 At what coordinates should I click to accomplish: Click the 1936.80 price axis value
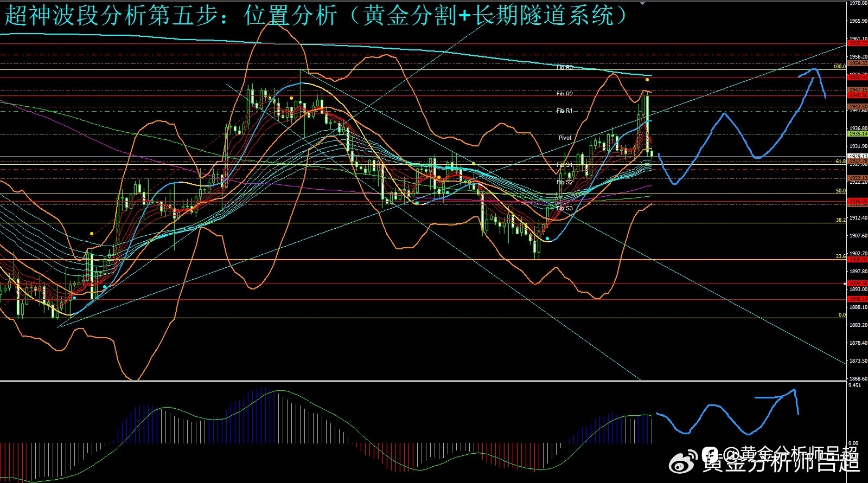point(858,128)
